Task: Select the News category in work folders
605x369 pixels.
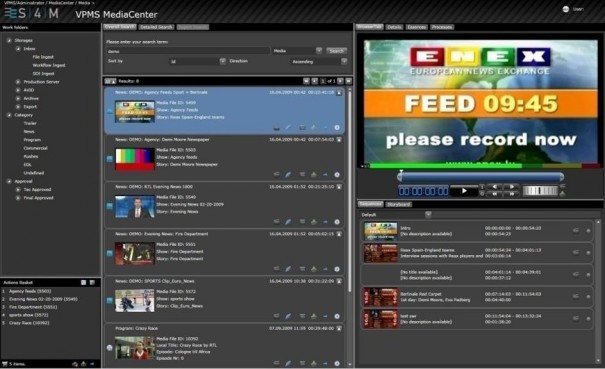Action: pos(29,132)
